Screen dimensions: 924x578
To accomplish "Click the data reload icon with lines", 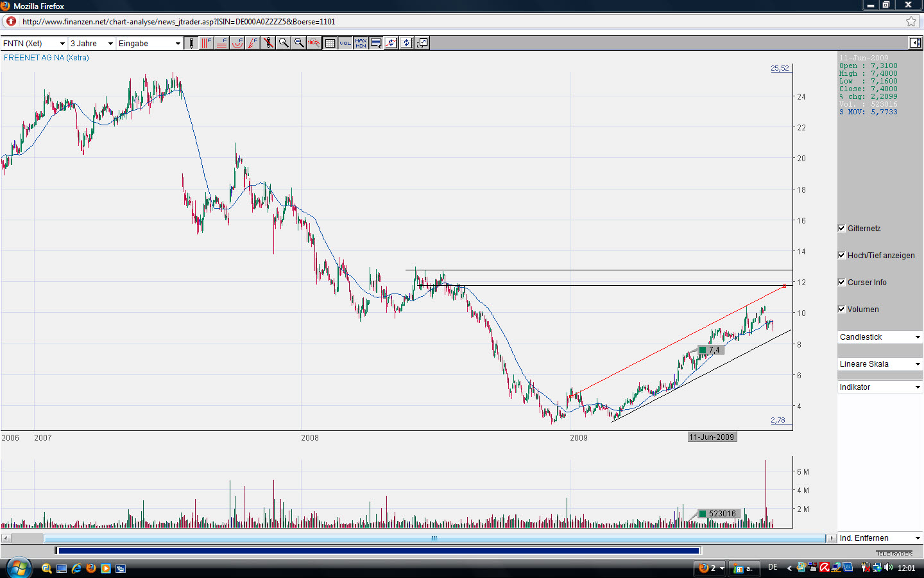I will 407,43.
